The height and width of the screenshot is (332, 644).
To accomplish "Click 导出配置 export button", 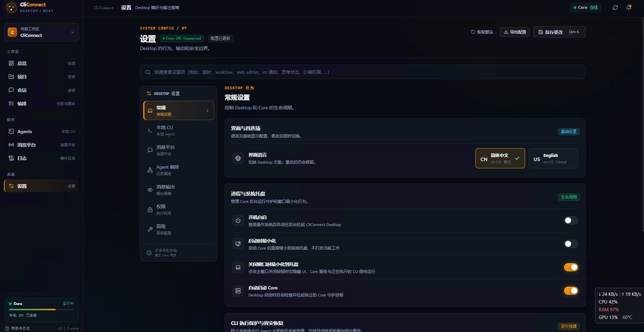I will (515, 32).
